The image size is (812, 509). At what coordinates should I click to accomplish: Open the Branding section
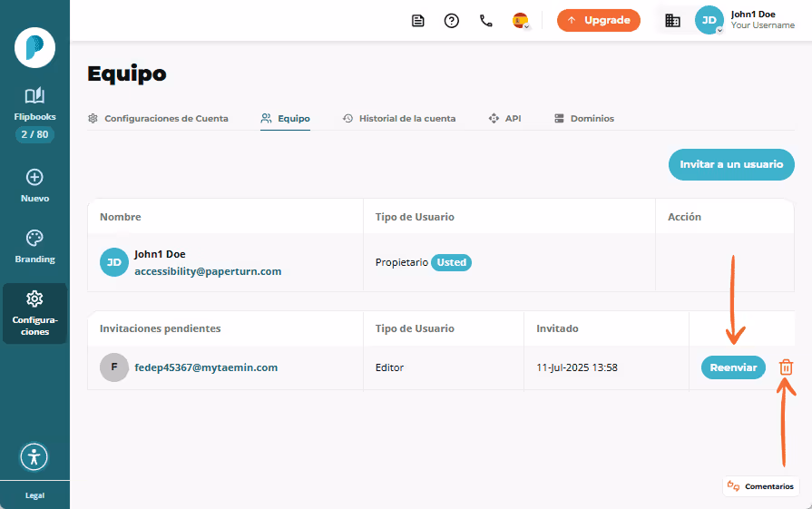tap(34, 247)
